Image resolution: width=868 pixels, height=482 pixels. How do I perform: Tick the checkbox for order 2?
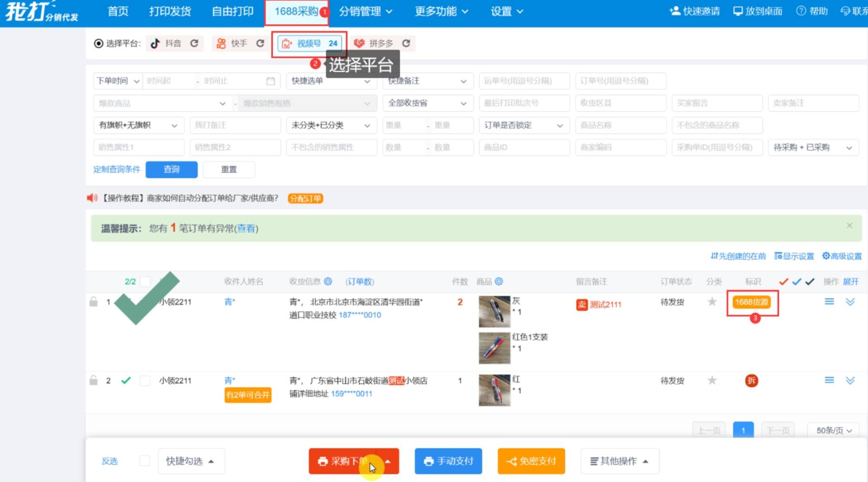(x=145, y=381)
